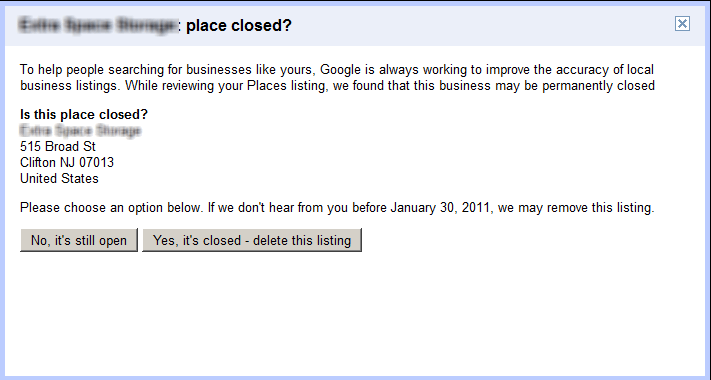The image size is (711, 380).
Task: Click the "remove this listing" phrase
Action: [x=600, y=208]
